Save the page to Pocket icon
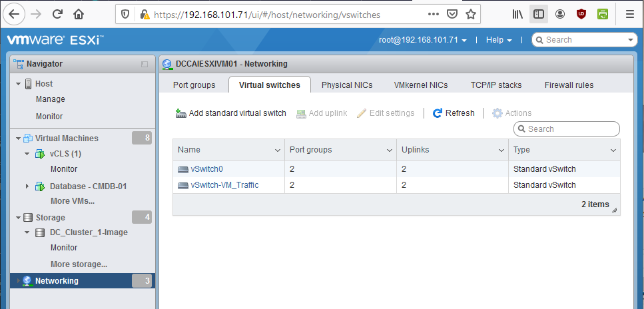644x309 pixels. pos(452,15)
